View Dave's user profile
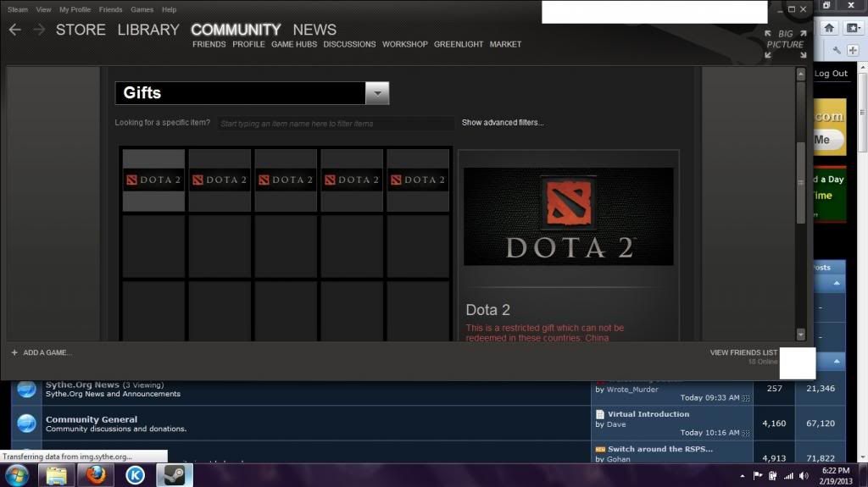 point(616,424)
